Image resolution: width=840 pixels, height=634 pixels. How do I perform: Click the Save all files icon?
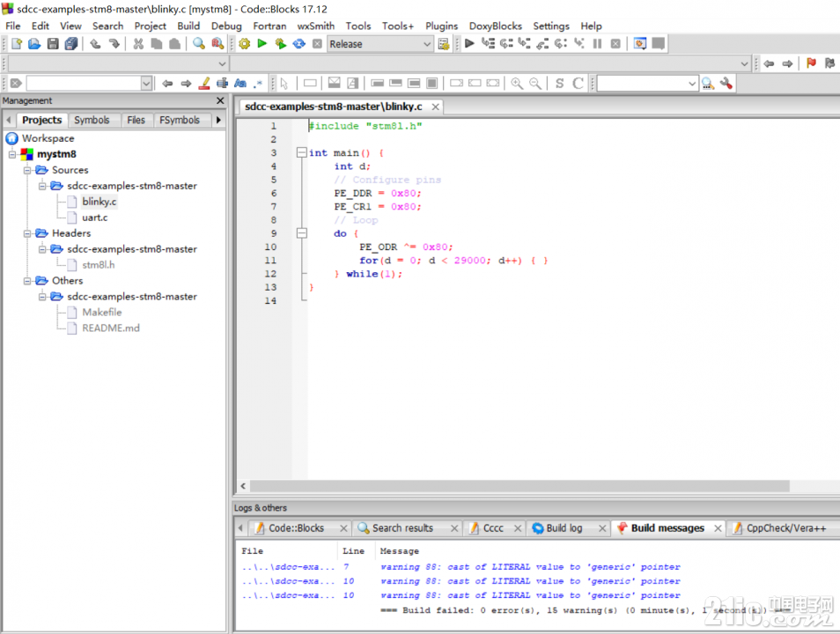(x=70, y=43)
